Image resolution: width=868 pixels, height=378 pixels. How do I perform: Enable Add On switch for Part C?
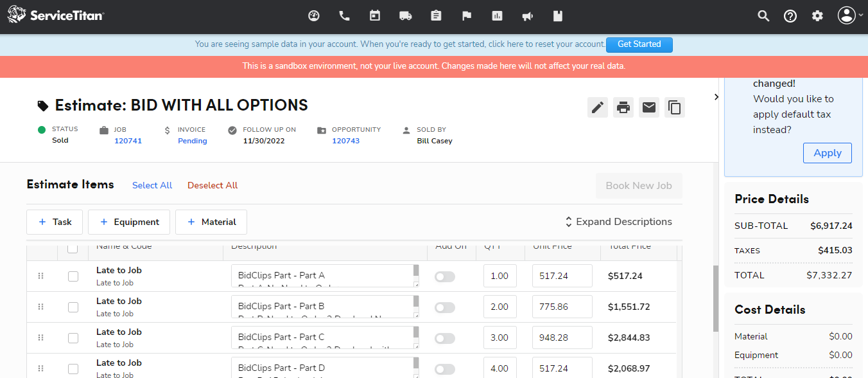(x=444, y=338)
